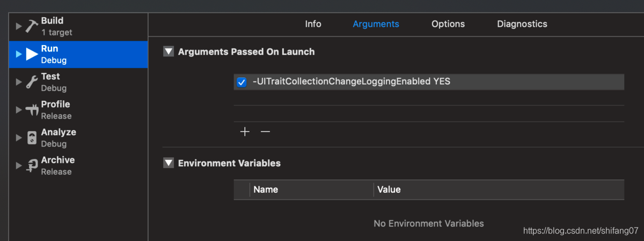Click the Run play icon
The image size is (644, 241).
coord(32,54)
